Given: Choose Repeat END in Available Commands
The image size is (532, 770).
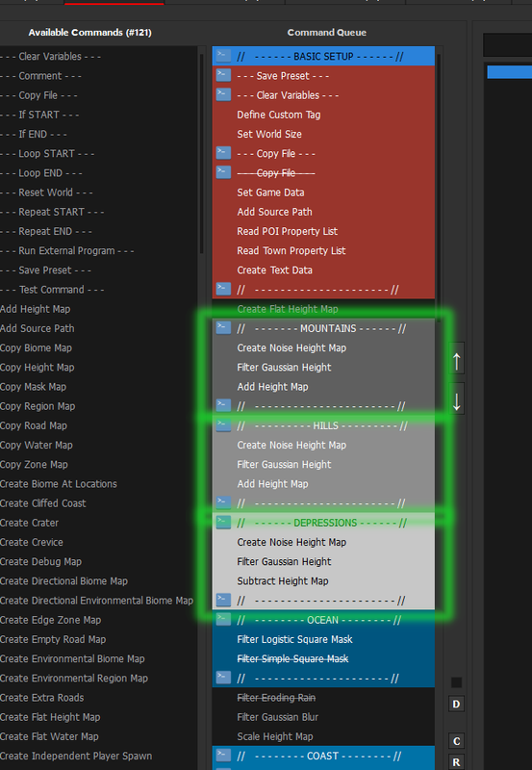Looking at the screenshot, I should 98,231.
